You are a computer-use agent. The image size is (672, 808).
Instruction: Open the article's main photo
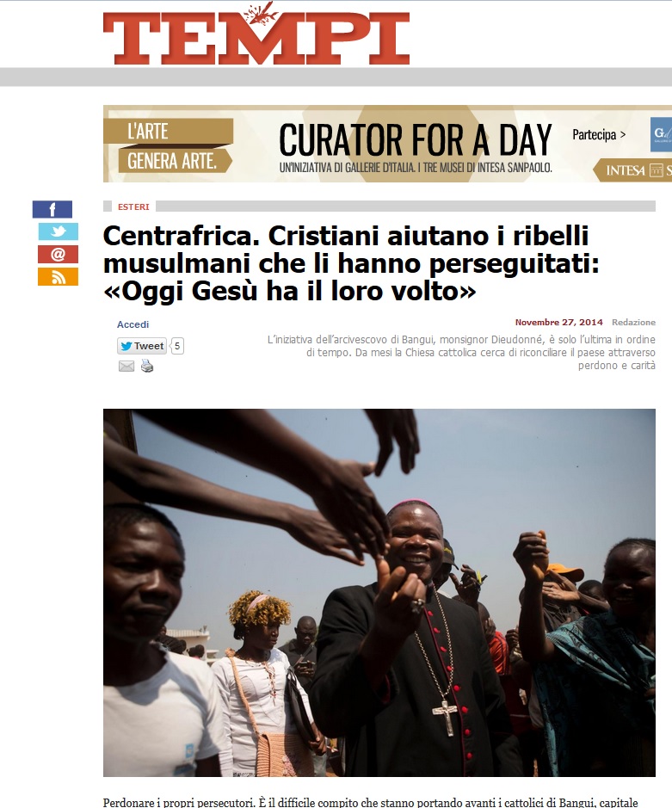(x=379, y=593)
